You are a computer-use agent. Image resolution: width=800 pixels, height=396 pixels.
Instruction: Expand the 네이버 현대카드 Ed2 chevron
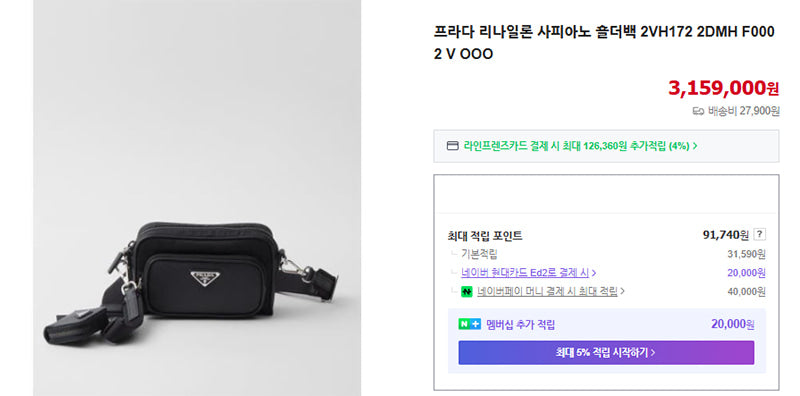594,274
